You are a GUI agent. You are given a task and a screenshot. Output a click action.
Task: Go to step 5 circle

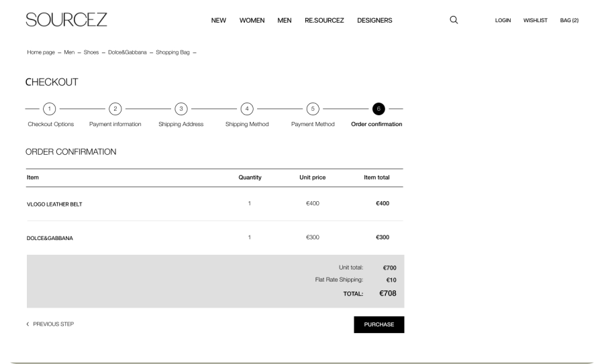(x=313, y=109)
